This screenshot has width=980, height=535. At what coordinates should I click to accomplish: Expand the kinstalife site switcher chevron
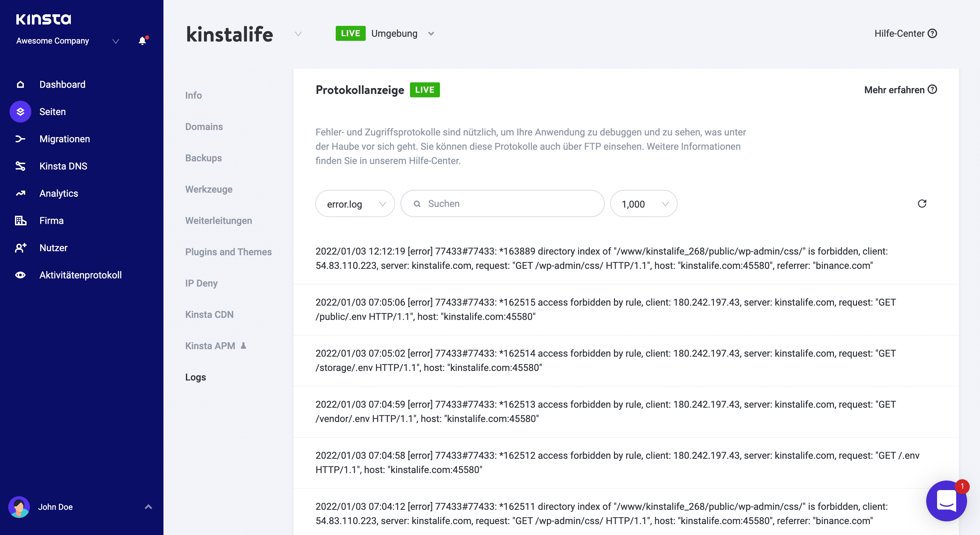tap(298, 34)
